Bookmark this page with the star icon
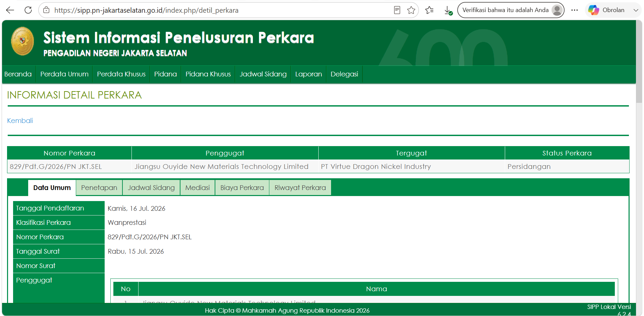The height and width of the screenshot is (316, 644). click(x=411, y=10)
